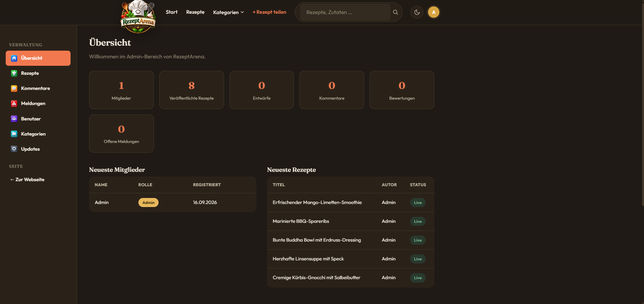Click Live badge for Herzhafte Linsensuppe
Image resolution: width=644 pixels, height=304 pixels.
418,259
